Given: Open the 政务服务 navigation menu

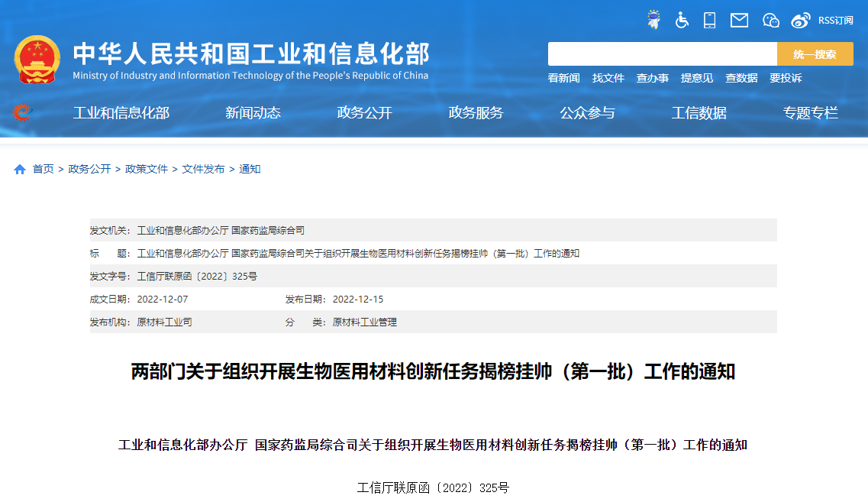Looking at the screenshot, I should (476, 113).
